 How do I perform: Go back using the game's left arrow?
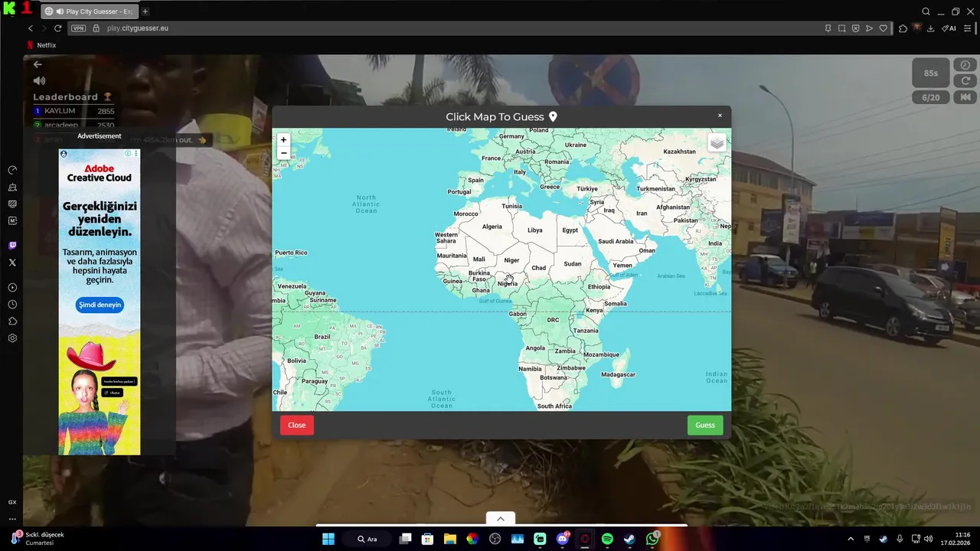coord(38,64)
